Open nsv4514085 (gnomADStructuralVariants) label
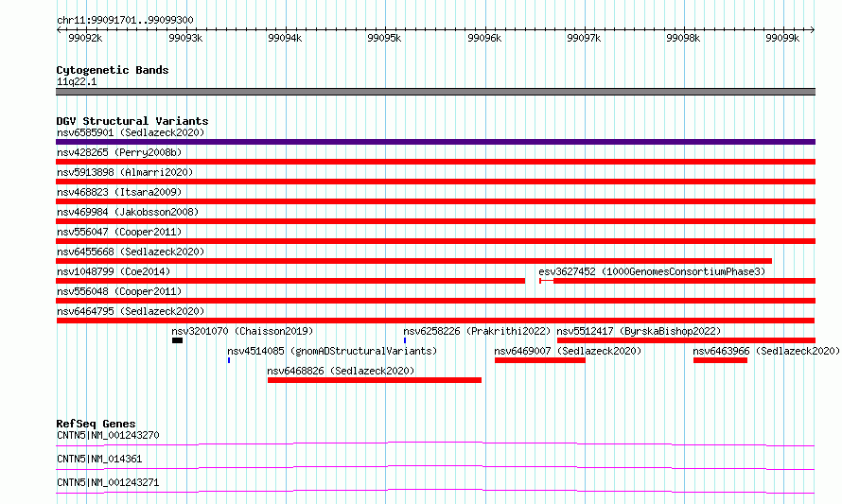The height and width of the screenshot is (504, 842). click(x=332, y=351)
